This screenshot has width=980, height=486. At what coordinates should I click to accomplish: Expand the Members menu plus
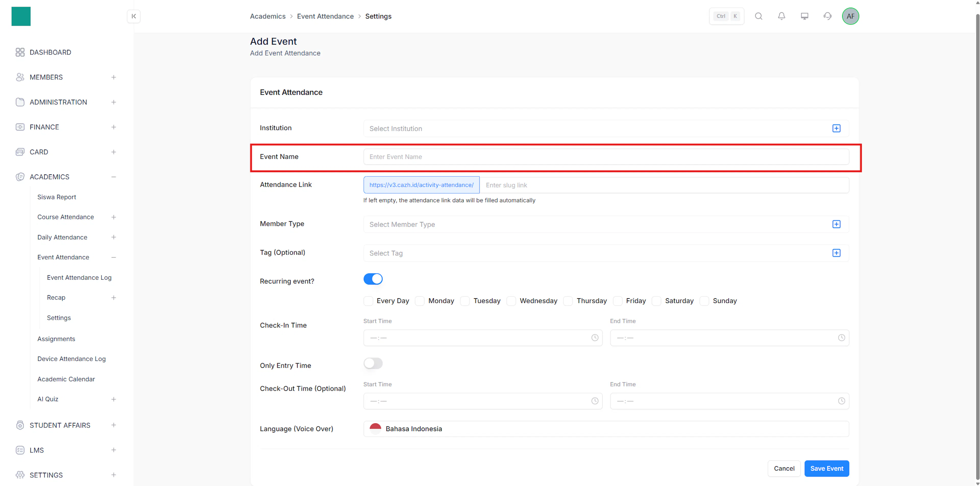tap(113, 77)
